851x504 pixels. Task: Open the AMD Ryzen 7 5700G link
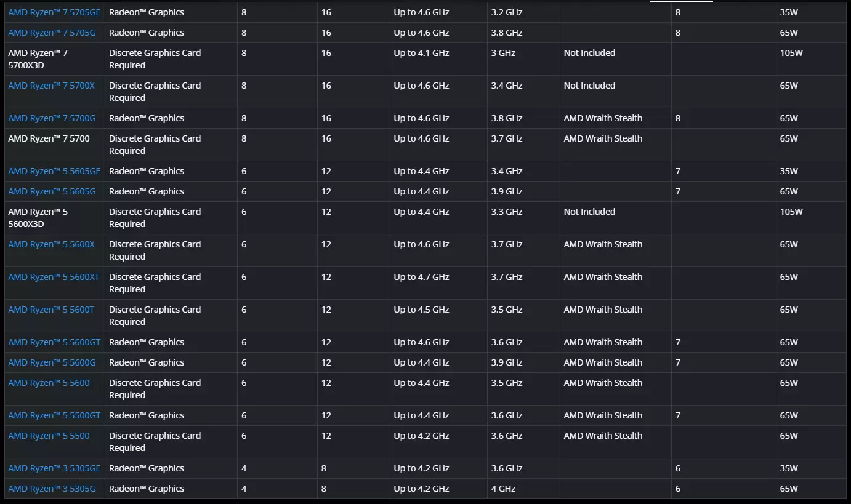coord(52,118)
